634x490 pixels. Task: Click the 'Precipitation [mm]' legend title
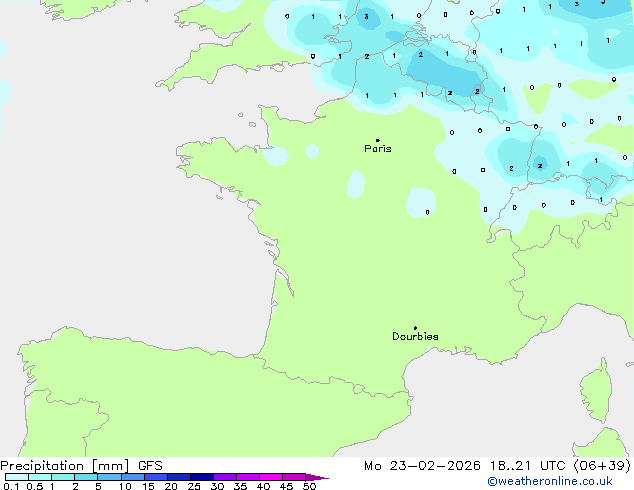[x=65, y=466]
